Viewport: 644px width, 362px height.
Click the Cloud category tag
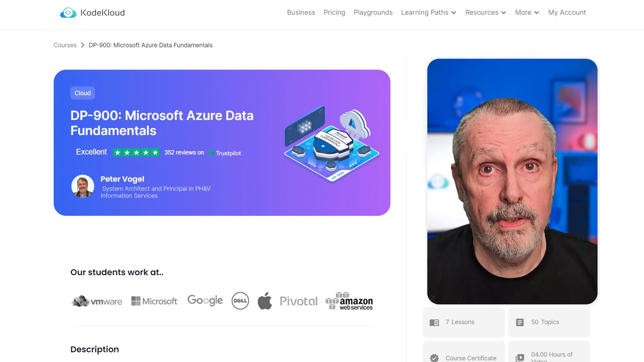point(83,93)
